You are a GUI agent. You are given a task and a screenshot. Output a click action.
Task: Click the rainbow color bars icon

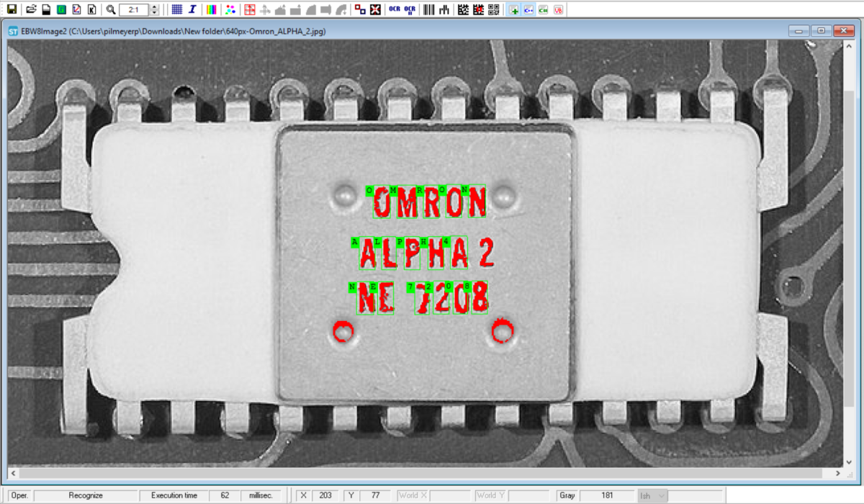(212, 9)
